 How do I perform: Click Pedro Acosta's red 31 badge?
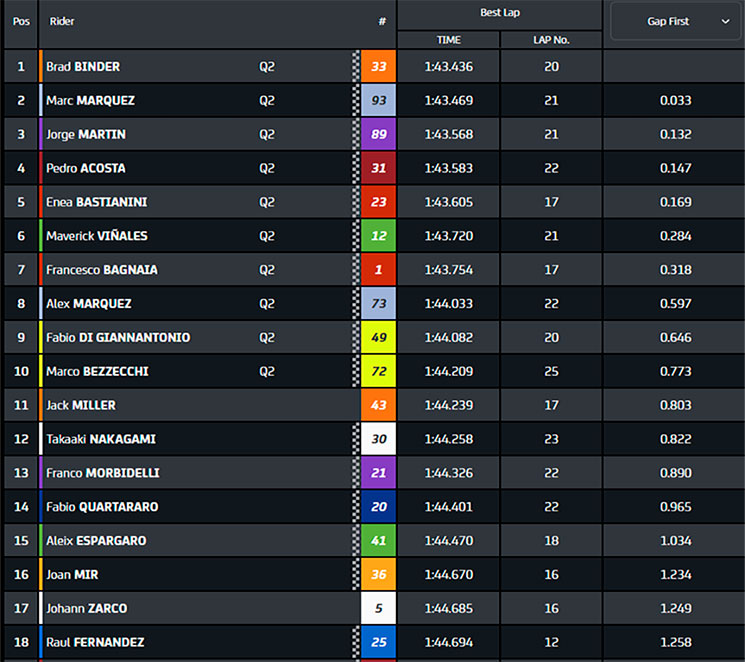(x=378, y=168)
